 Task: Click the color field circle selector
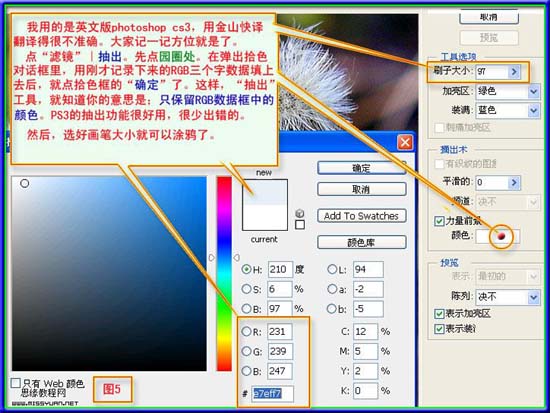[x=25, y=183]
